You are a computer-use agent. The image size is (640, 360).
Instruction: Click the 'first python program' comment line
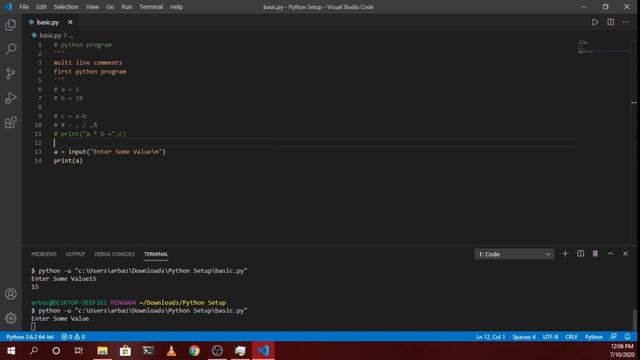[x=90, y=72]
